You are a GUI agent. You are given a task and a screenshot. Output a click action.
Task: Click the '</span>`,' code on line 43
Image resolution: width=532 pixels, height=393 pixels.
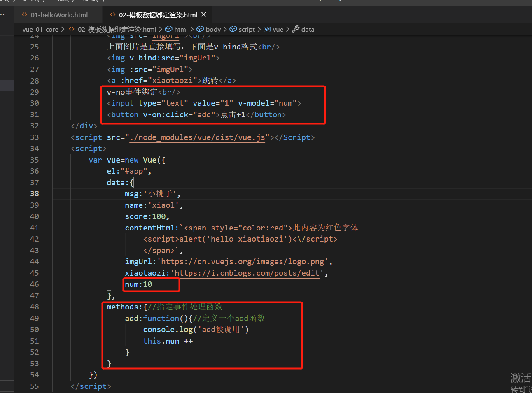163,251
